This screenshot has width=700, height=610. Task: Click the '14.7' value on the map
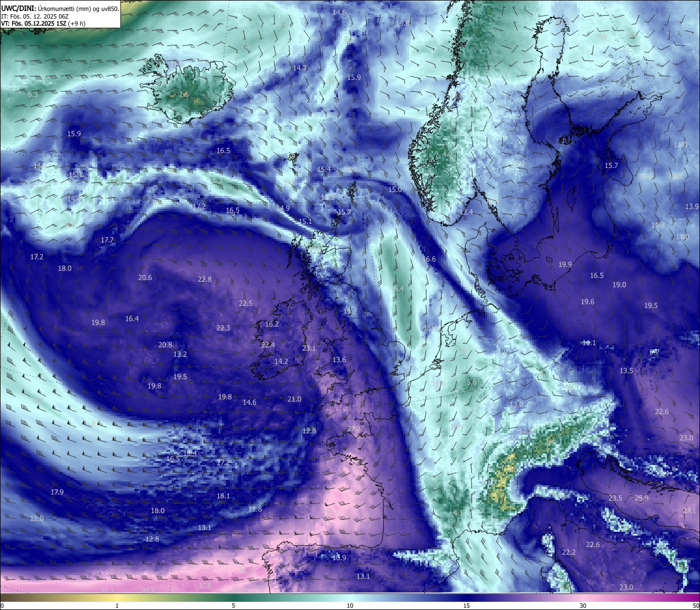point(300,68)
